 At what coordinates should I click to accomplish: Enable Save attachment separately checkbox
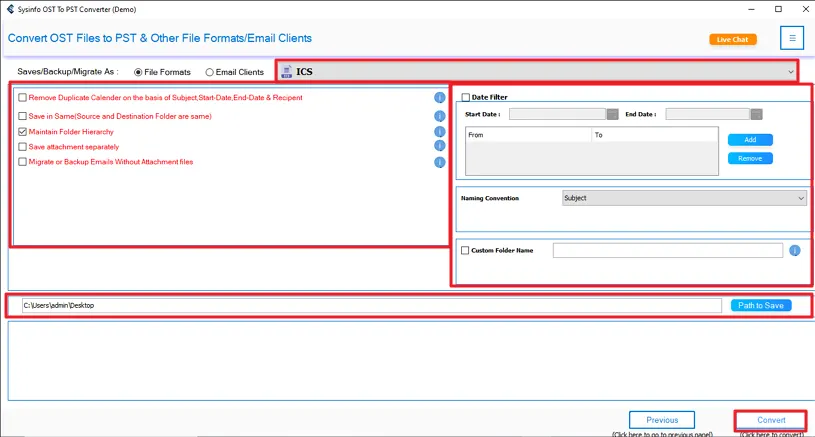pos(22,147)
